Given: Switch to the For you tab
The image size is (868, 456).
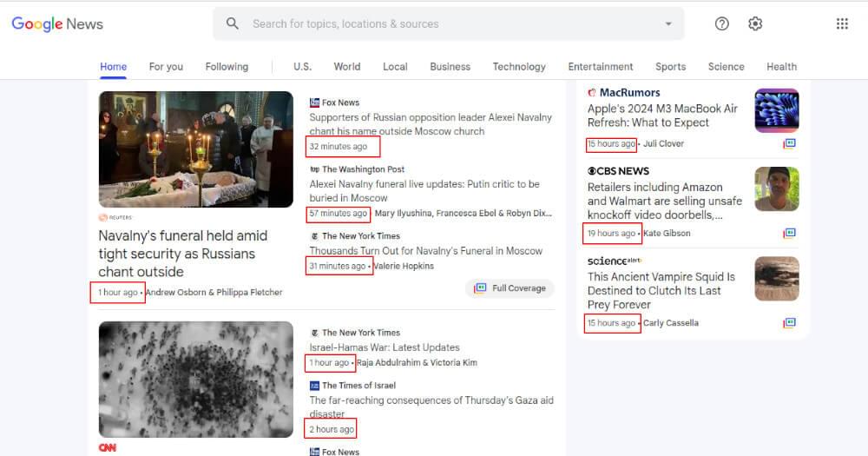Looking at the screenshot, I should pyautogui.click(x=166, y=67).
